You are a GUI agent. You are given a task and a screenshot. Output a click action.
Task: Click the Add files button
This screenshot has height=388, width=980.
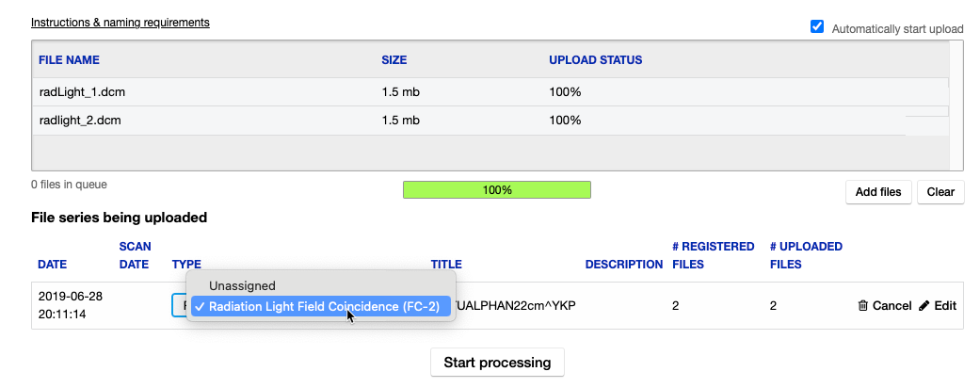click(x=878, y=192)
